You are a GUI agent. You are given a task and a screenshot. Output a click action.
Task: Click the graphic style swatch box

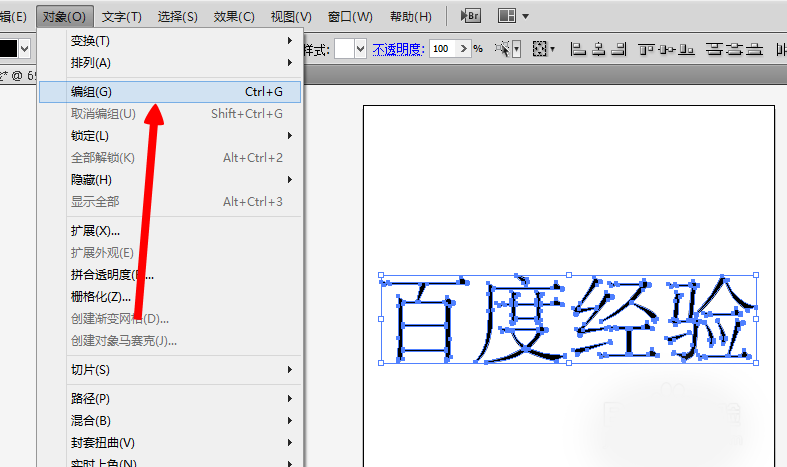[x=344, y=49]
